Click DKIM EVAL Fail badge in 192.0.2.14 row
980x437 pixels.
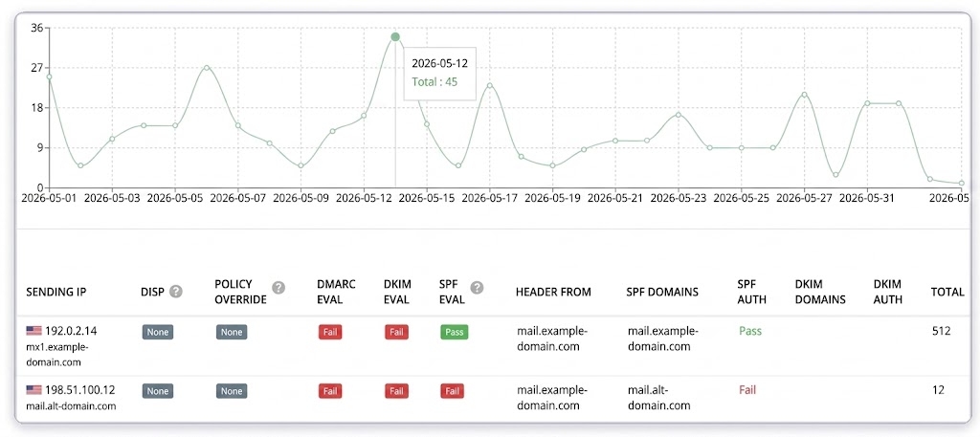396,332
